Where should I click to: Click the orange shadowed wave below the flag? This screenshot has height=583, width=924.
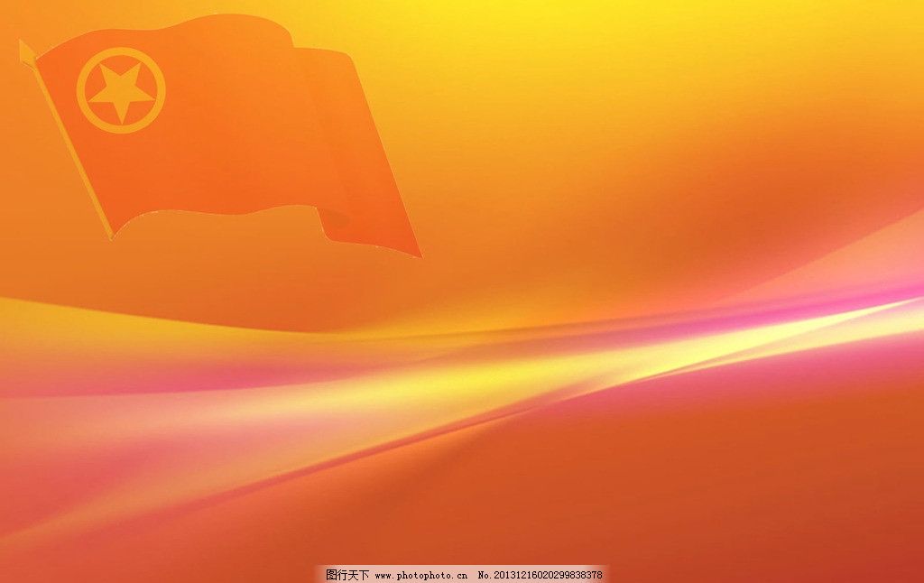coord(226,289)
